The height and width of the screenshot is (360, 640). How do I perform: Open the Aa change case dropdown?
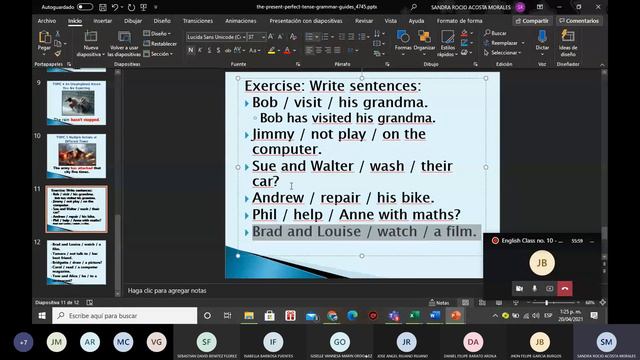click(254, 51)
